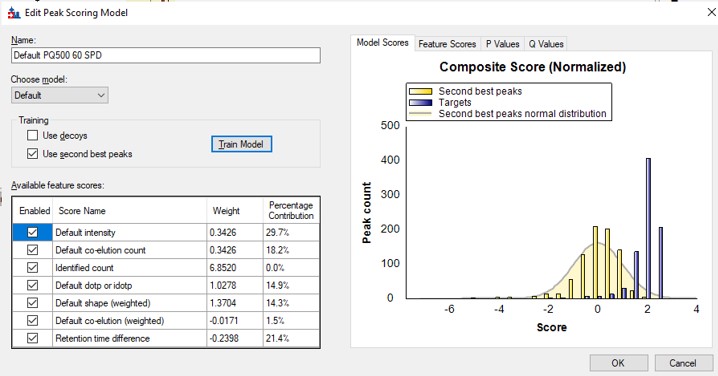Click the 14.9% contribution cell
The image size is (718, 376).
pyautogui.click(x=291, y=285)
